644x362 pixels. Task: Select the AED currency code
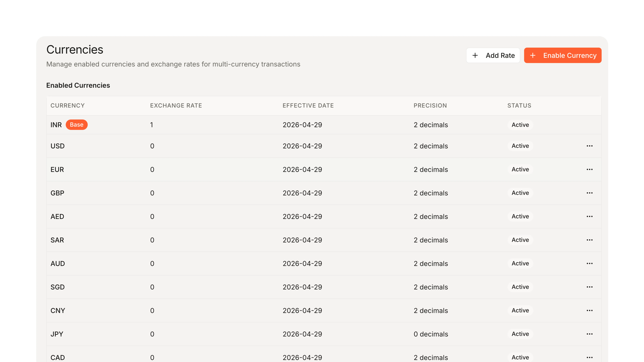coord(57,216)
